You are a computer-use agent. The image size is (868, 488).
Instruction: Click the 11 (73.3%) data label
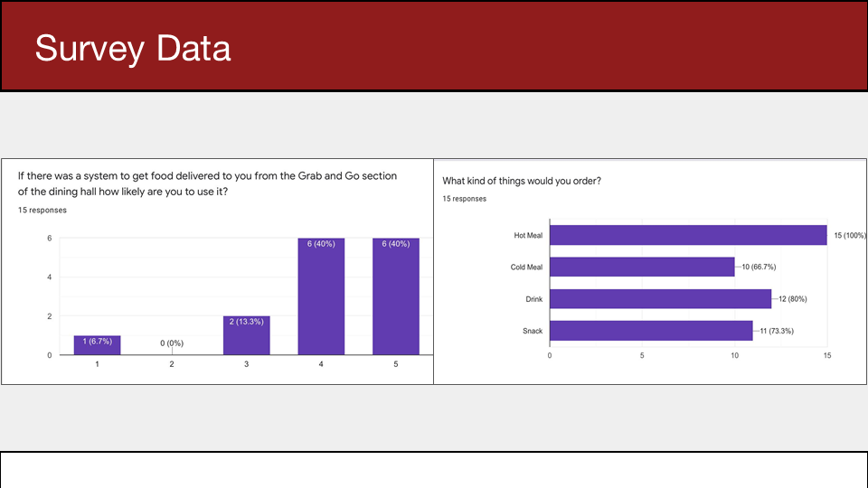(x=777, y=331)
